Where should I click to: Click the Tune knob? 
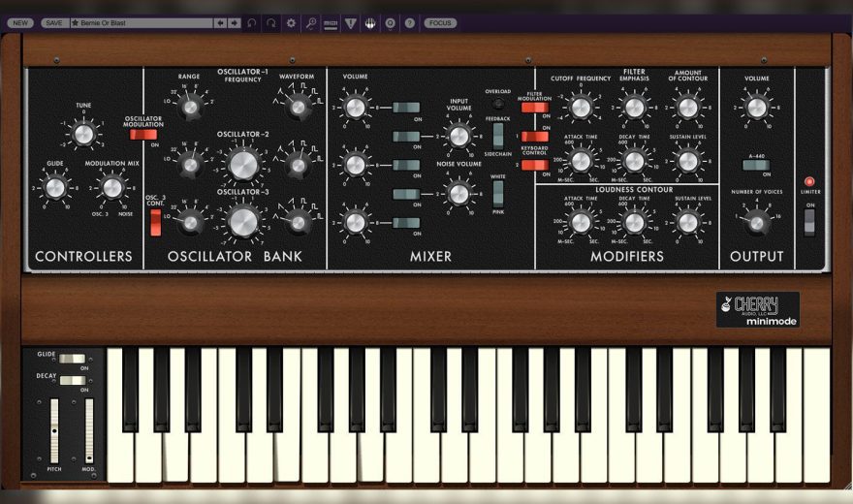point(83,134)
